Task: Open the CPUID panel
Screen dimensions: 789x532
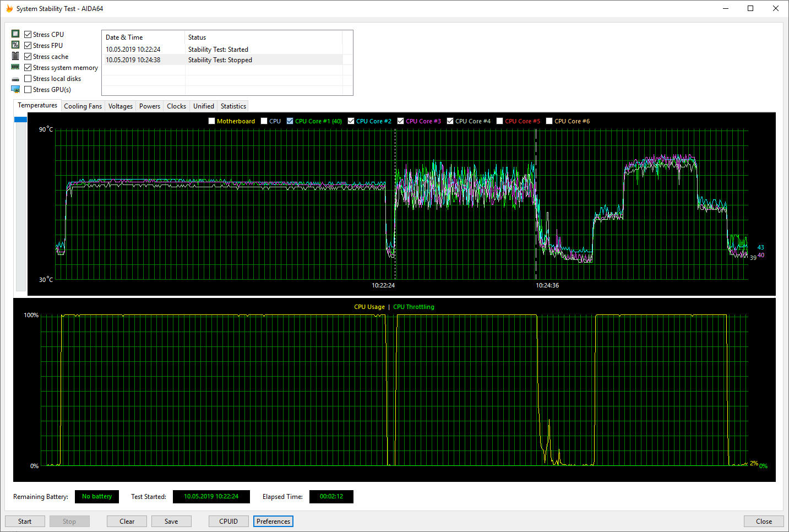Action: [x=228, y=522]
